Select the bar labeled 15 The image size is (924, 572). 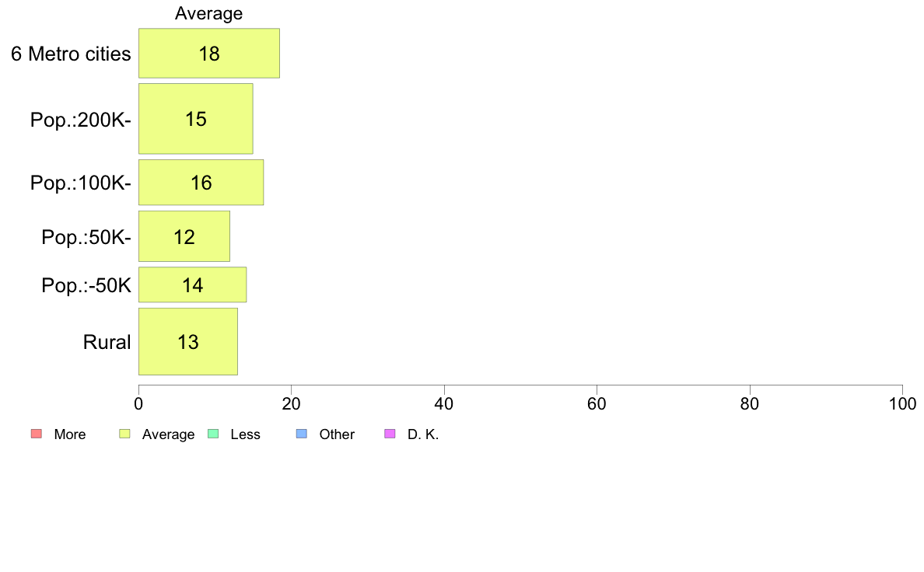pos(196,119)
